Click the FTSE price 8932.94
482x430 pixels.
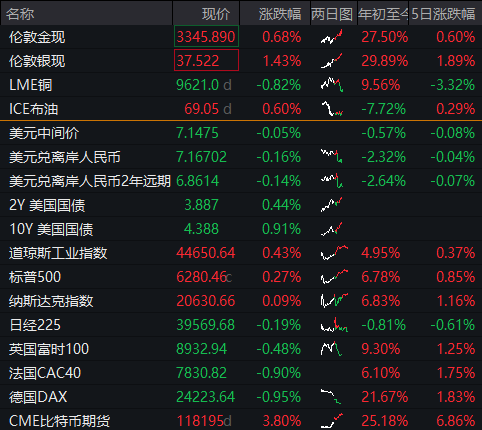pos(201,349)
